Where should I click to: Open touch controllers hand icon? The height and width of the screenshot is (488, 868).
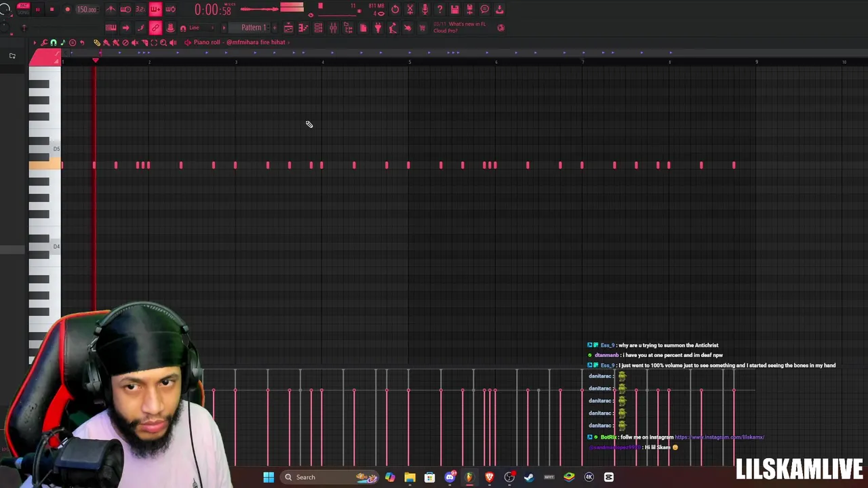(x=408, y=28)
